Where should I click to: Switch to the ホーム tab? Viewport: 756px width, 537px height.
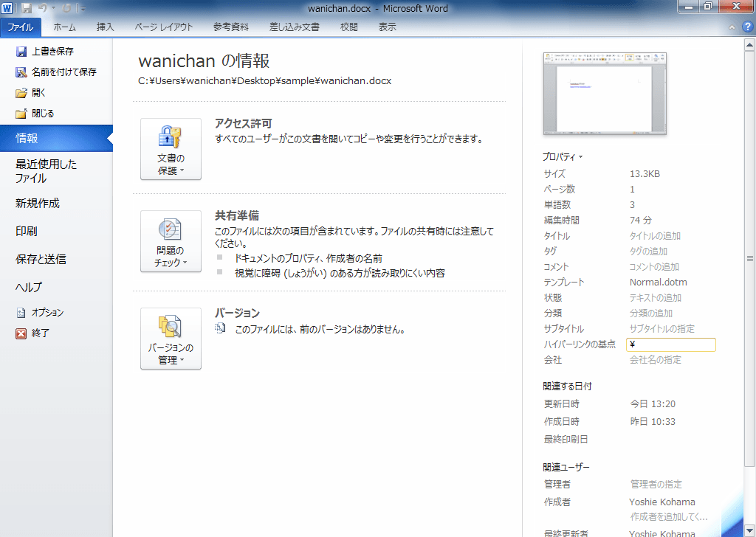point(65,27)
